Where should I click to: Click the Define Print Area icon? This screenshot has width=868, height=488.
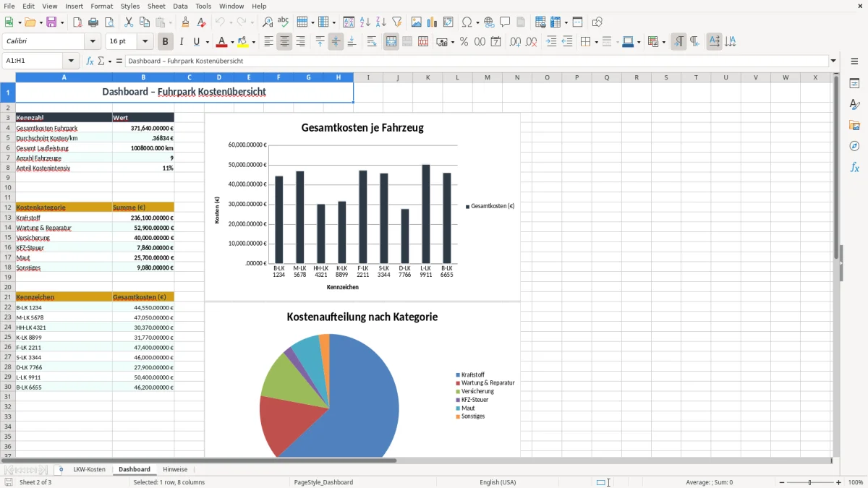541,22
